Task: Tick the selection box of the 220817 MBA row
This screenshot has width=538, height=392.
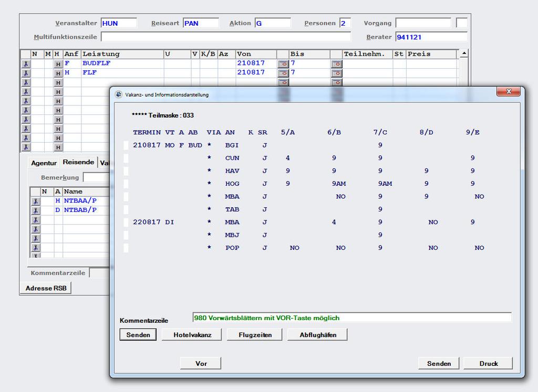Action: pyautogui.click(x=126, y=223)
